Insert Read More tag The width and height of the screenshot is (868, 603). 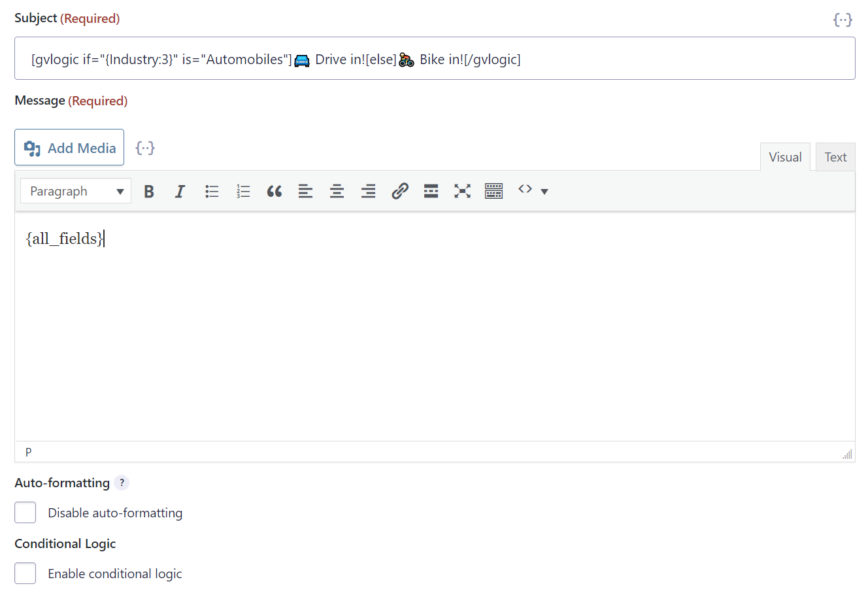coord(431,191)
